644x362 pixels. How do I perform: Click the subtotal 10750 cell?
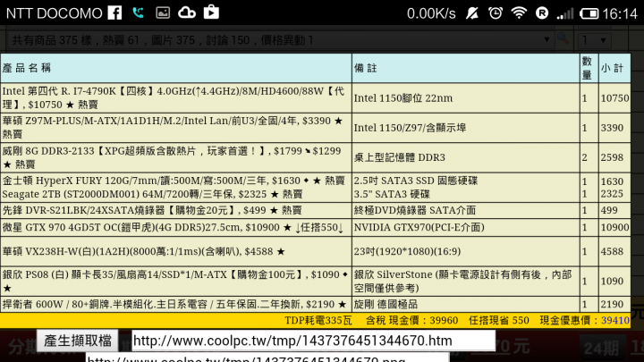pos(614,98)
